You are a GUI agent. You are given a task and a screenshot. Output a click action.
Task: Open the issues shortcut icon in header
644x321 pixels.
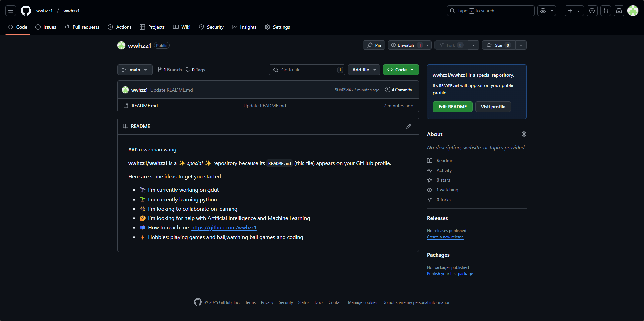(592, 11)
